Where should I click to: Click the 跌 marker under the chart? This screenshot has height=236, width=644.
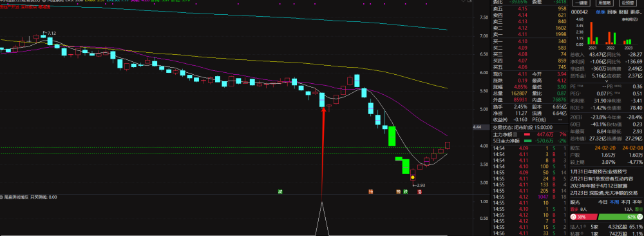click(405, 192)
